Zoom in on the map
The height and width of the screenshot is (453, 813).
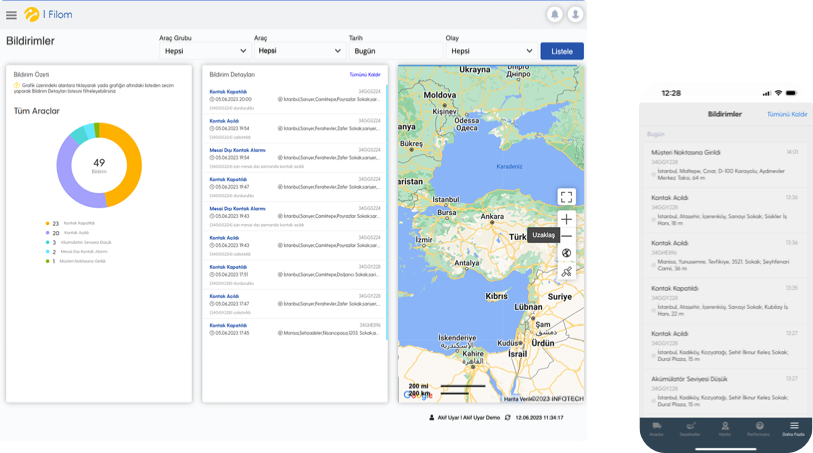tap(567, 219)
